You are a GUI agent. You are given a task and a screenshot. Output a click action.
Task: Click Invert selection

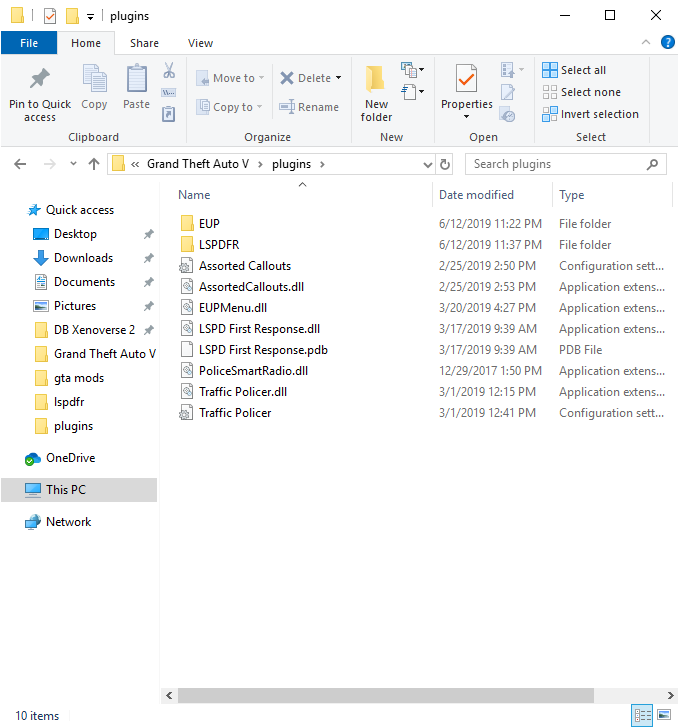tap(590, 114)
